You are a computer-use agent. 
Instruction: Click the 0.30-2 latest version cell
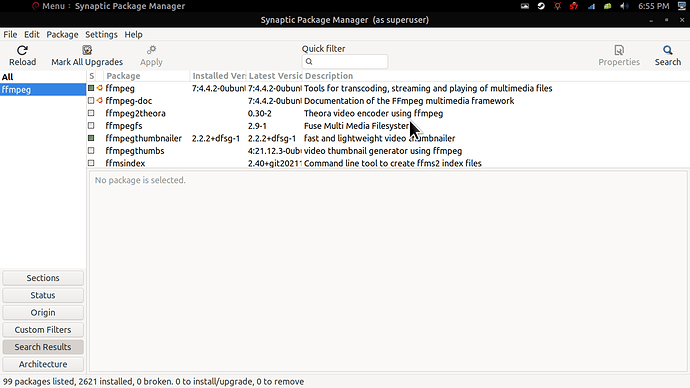260,113
